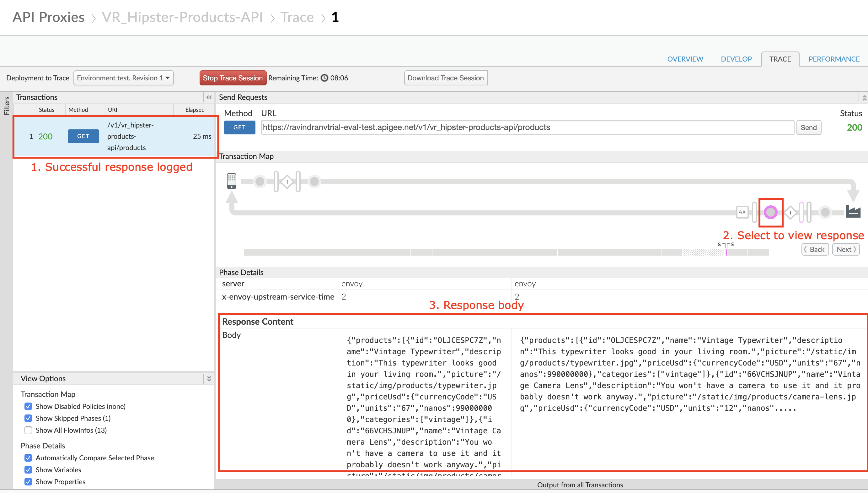Collapse the Send Requests section

864,98
